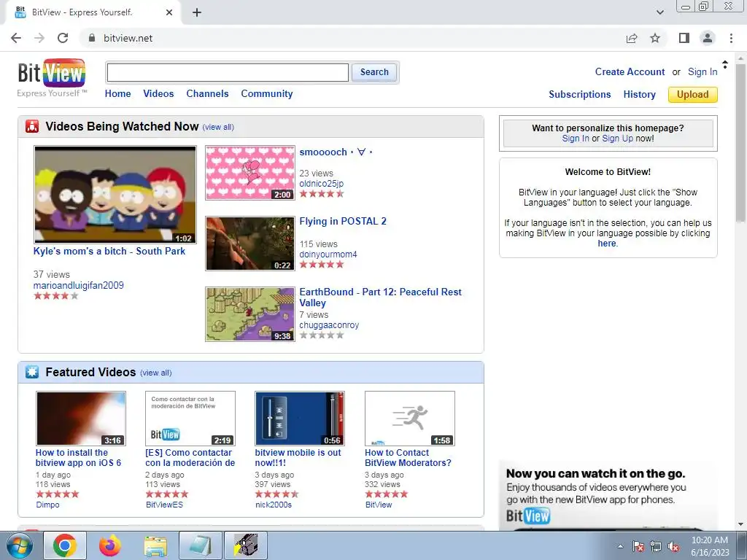Close the BitView browser tab

[169, 12]
